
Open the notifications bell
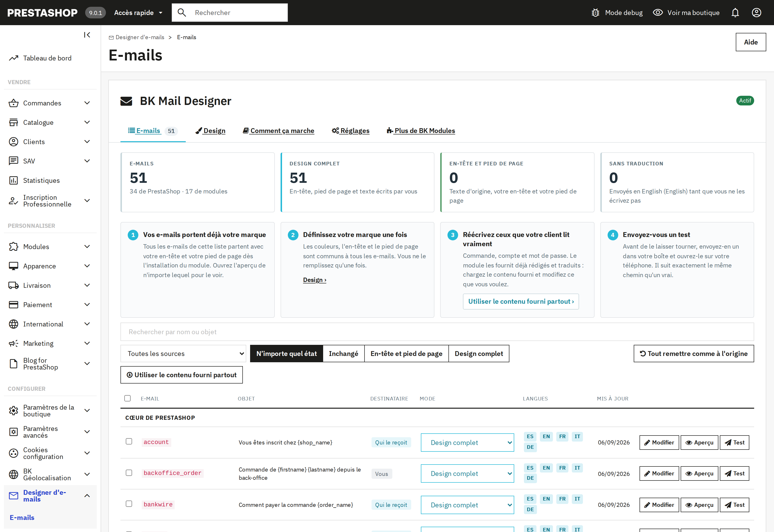click(735, 13)
